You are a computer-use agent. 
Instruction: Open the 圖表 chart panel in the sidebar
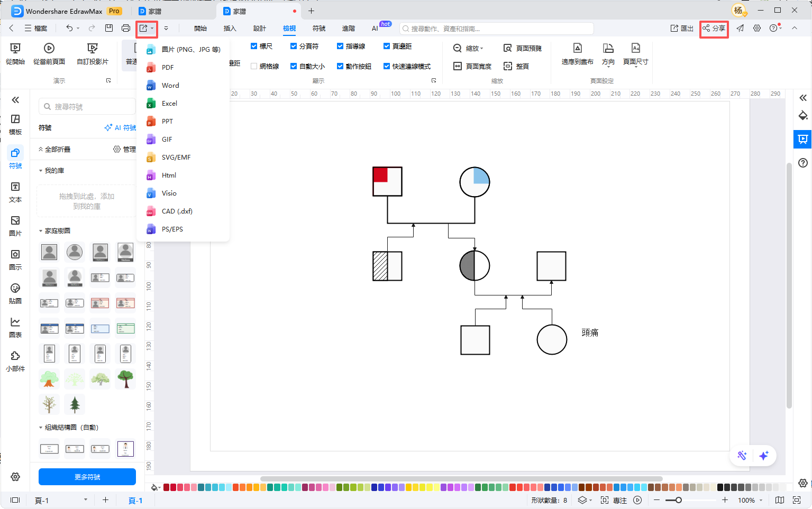point(15,327)
